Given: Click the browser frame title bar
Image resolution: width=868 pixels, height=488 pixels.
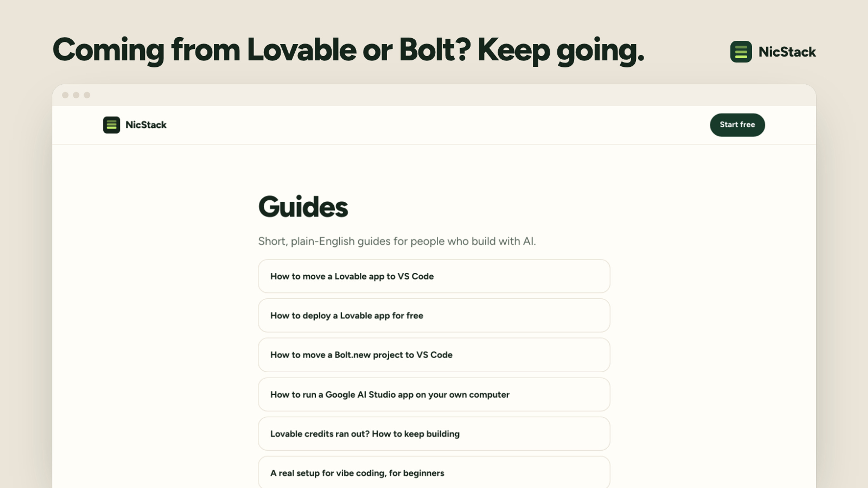Looking at the screenshot, I should click(x=434, y=95).
